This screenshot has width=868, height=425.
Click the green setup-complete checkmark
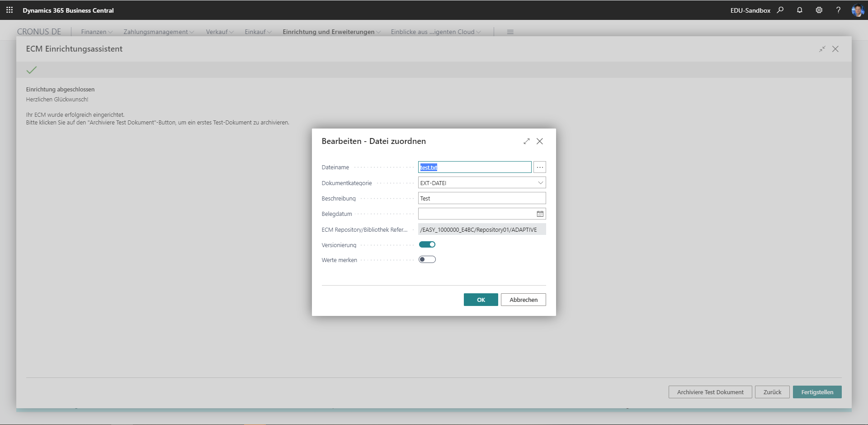(x=32, y=70)
